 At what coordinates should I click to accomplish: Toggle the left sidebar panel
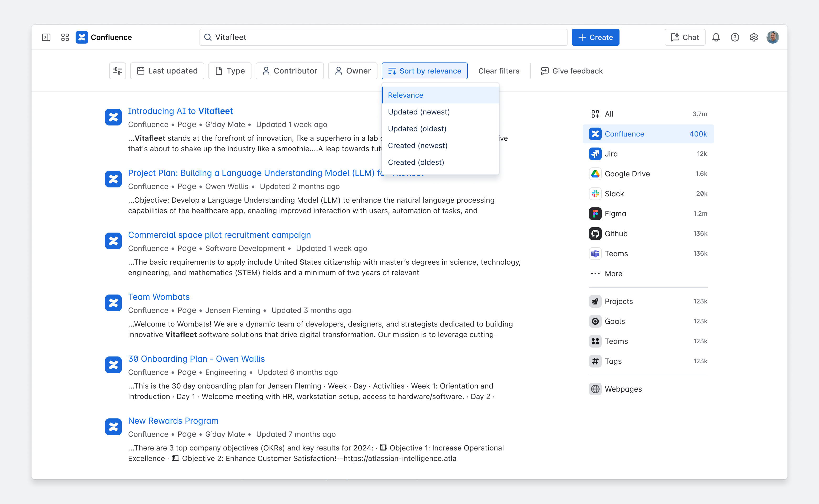click(x=46, y=37)
